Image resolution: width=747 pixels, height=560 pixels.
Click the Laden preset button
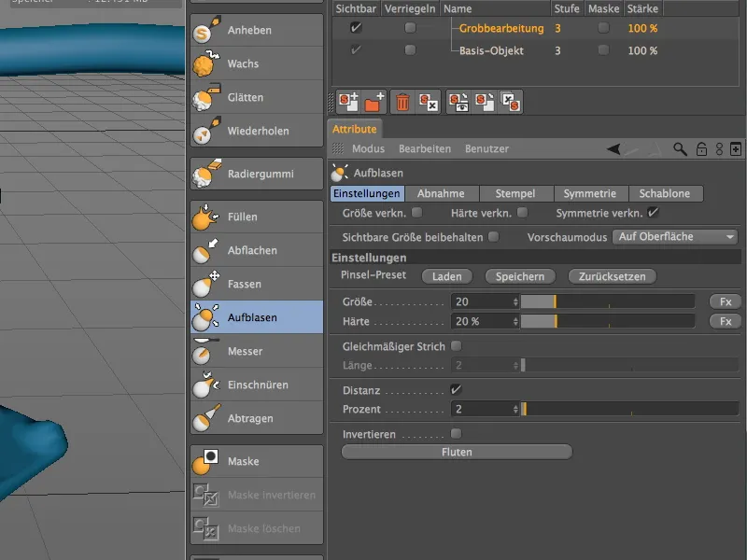tap(447, 276)
